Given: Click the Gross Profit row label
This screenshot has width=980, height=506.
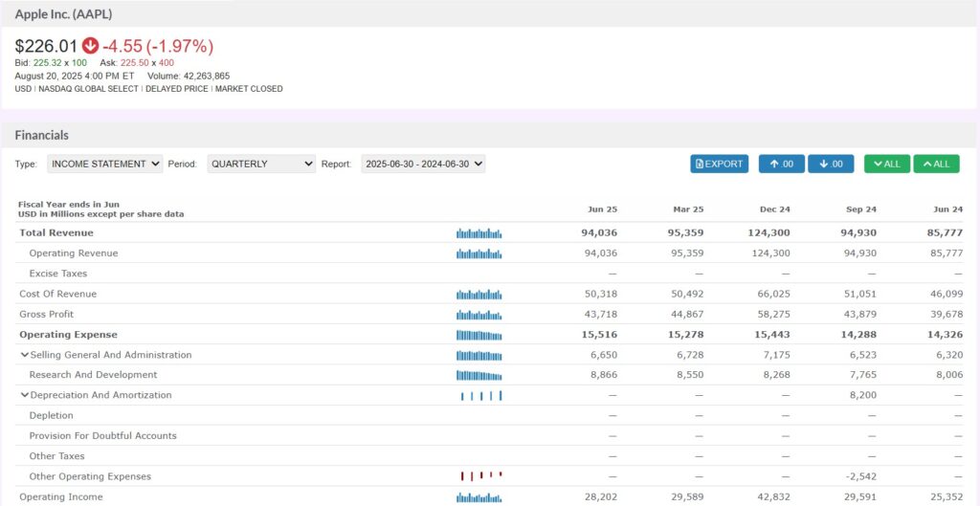Looking at the screenshot, I should coord(46,315).
